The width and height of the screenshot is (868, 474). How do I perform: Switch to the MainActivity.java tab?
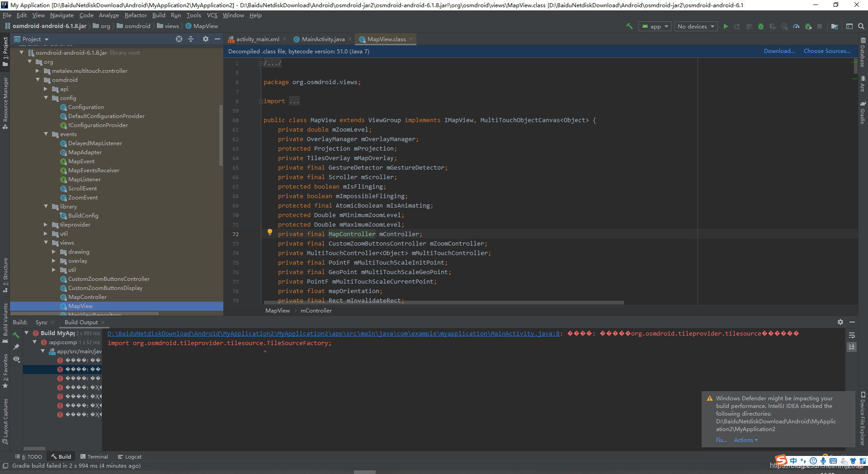[322, 39]
